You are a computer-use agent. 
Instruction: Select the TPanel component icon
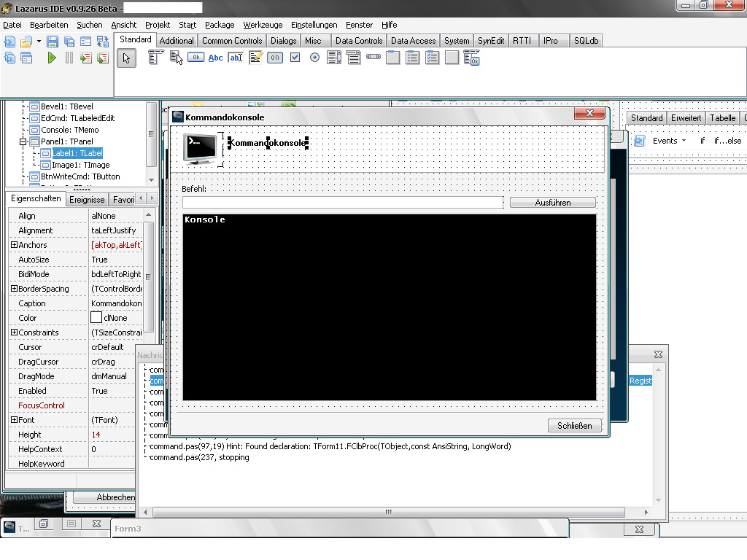(452, 58)
